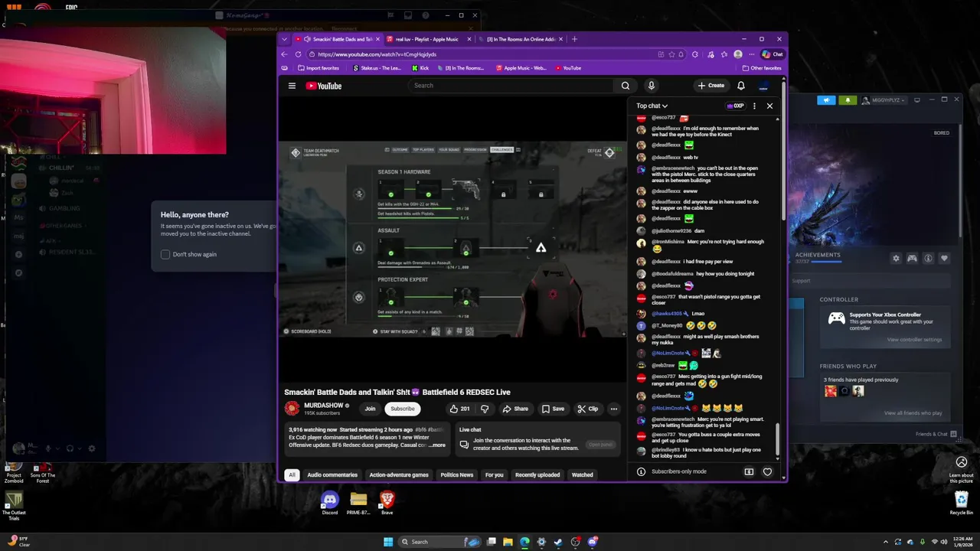The height and width of the screenshot is (551, 980).
Task: Open Brave desktop shortcut icon
Action: pyautogui.click(x=387, y=502)
